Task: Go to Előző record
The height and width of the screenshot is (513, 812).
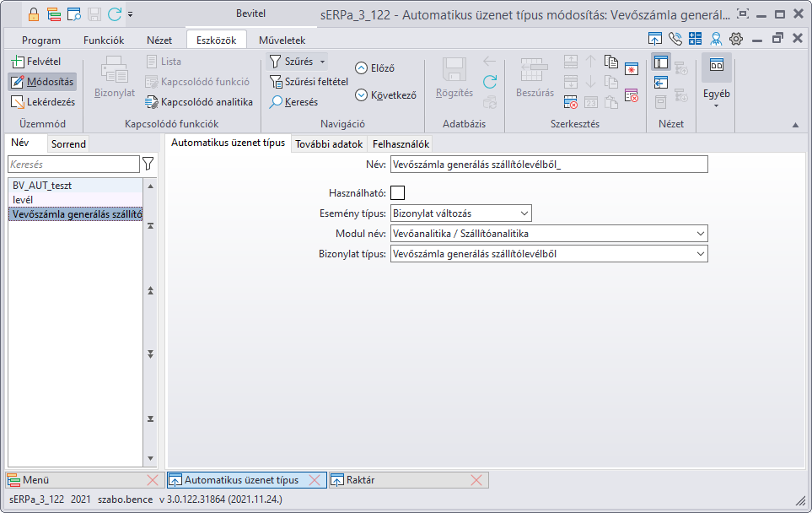Action: tap(375, 68)
